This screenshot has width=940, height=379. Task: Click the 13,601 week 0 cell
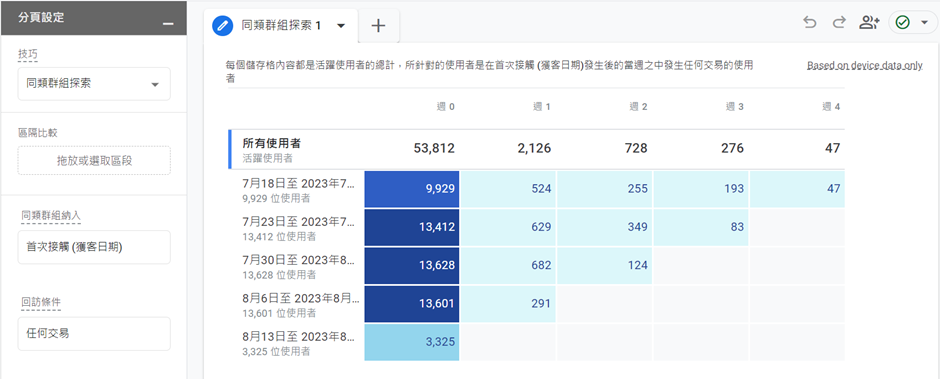coord(412,304)
